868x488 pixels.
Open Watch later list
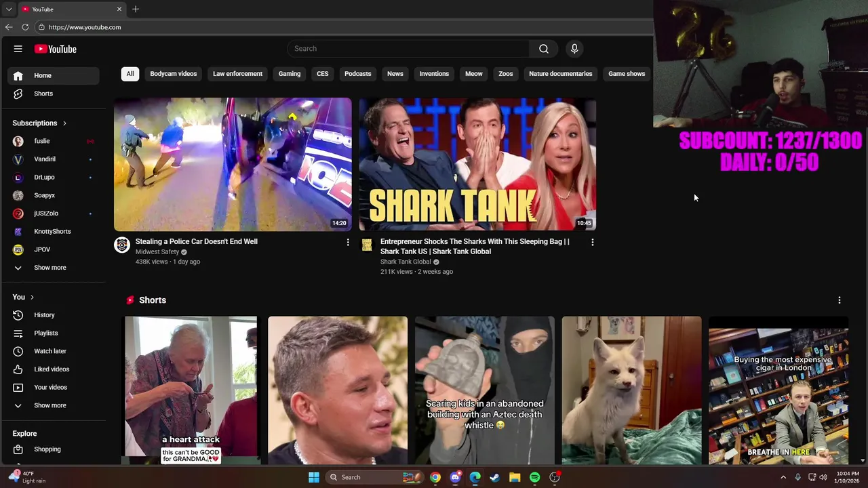point(54,351)
